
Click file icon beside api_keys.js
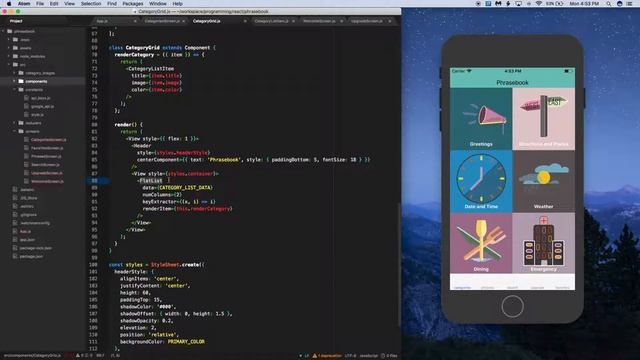[x=27, y=98]
